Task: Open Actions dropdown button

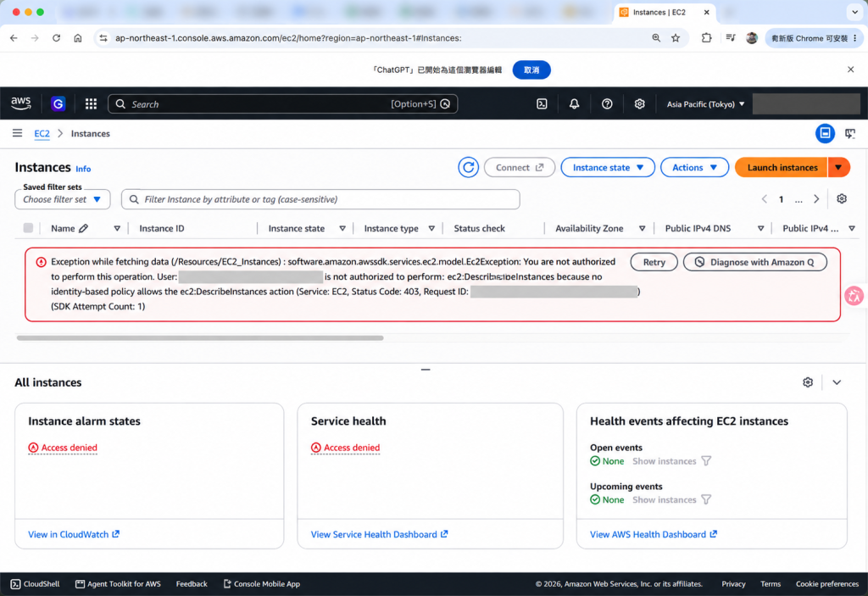Action: tap(694, 167)
